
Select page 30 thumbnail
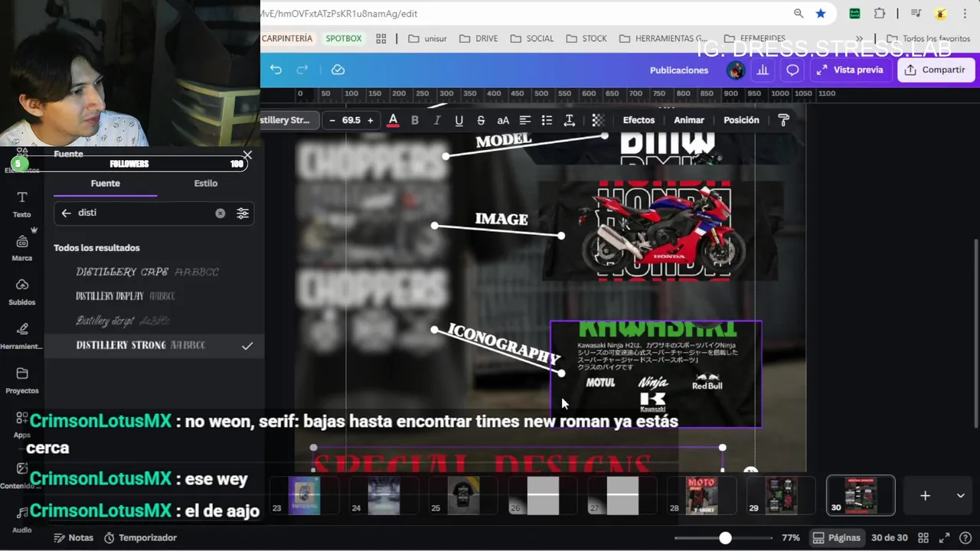[x=861, y=495]
